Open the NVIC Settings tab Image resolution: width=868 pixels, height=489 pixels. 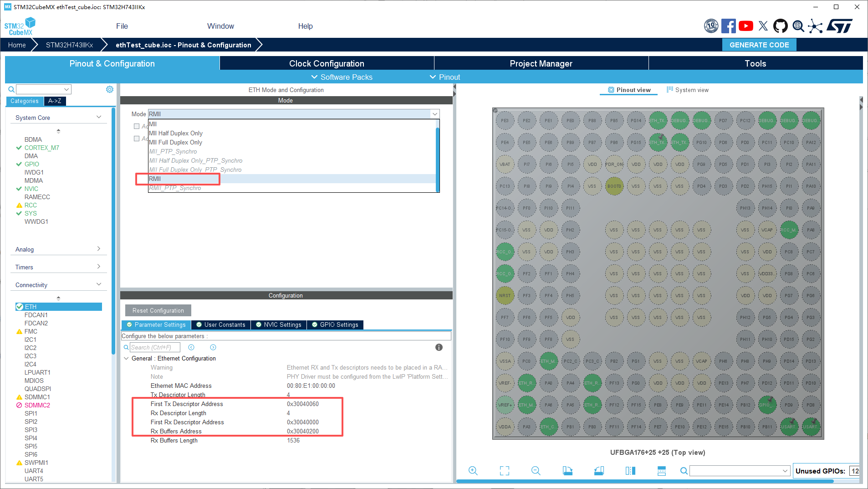pyautogui.click(x=279, y=324)
